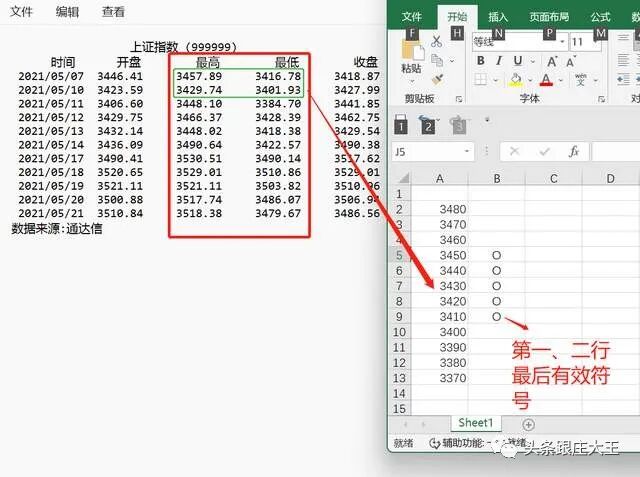
Task: Open the font name (等线) dropdown
Action: 562,42
